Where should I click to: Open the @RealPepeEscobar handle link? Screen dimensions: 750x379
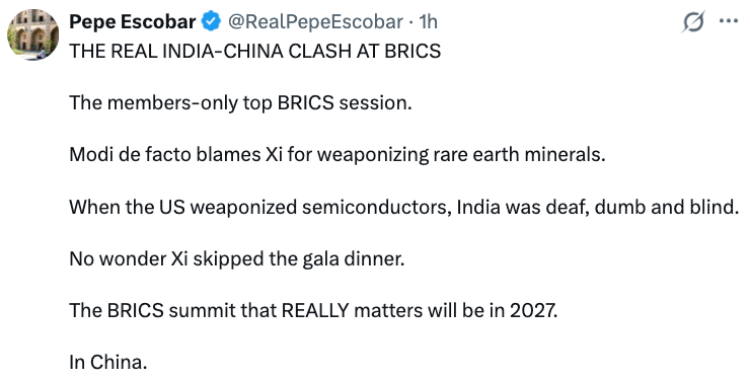pyautogui.click(x=315, y=22)
